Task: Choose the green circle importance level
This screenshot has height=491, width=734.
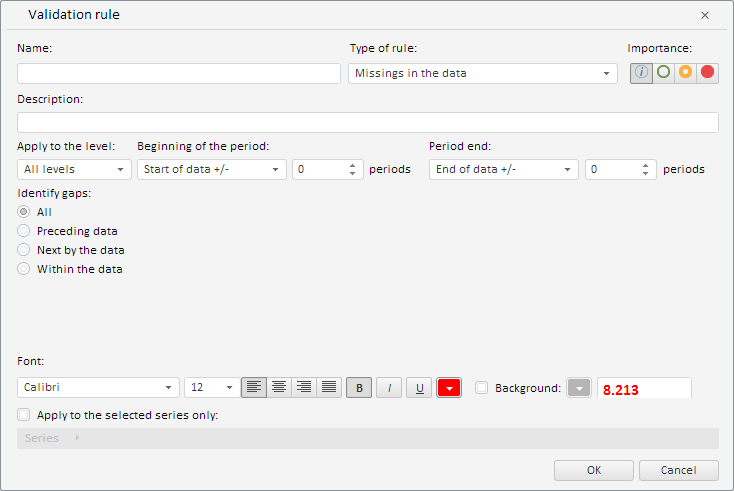Action: pos(663,72)
